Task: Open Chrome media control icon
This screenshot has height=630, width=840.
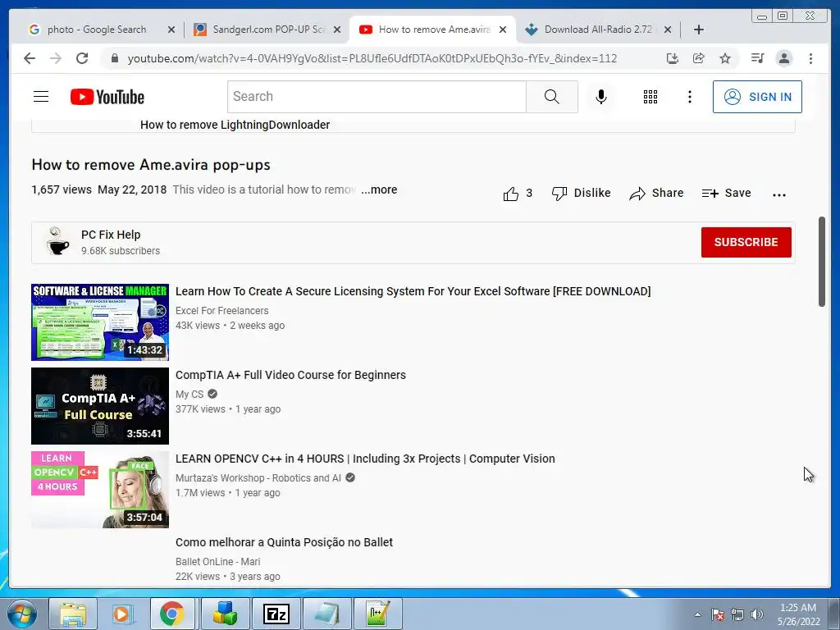Action: pos(757,58)
